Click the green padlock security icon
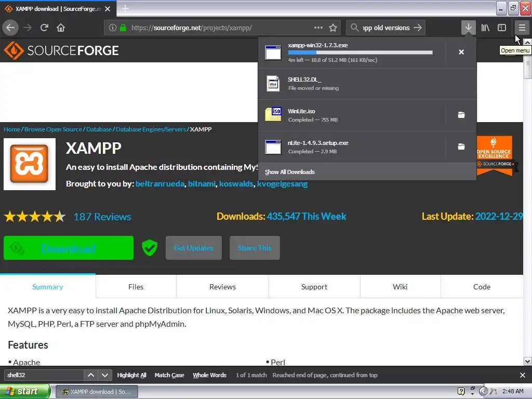The image size is (532, 399). click(x=123, y=28)
